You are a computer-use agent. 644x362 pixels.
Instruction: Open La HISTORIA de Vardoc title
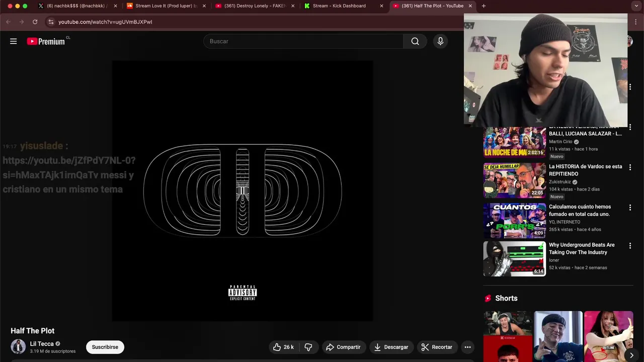pos(585,170)
